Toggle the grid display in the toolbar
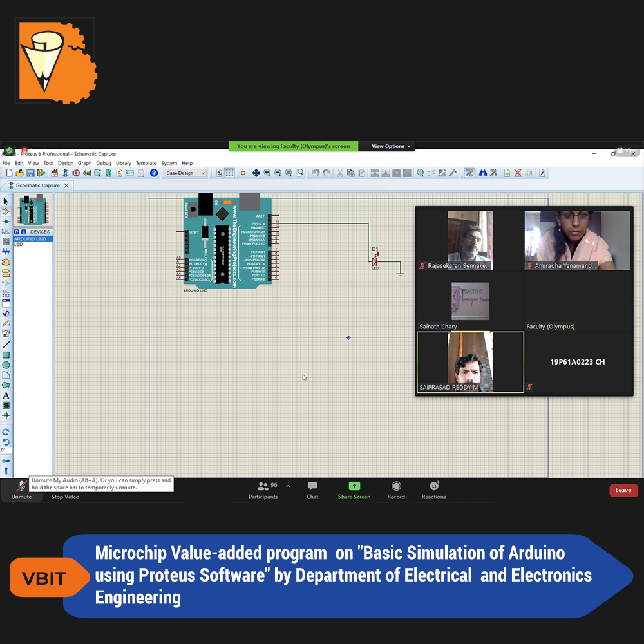 click(230, 173)
